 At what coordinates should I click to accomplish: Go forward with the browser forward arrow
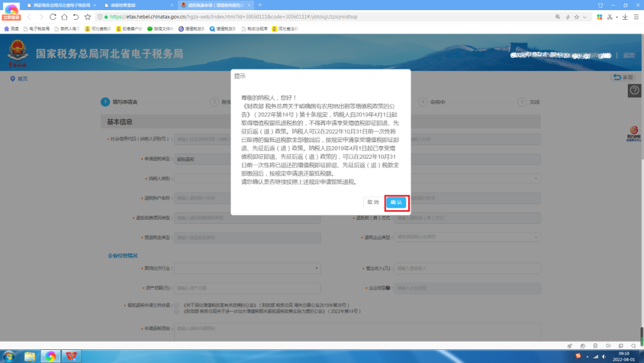pos(41,17)
